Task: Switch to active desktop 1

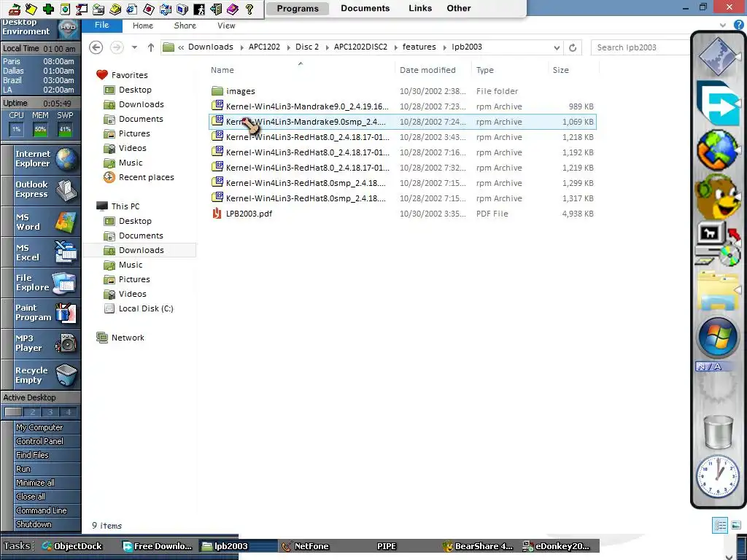Action: point(13,412)
